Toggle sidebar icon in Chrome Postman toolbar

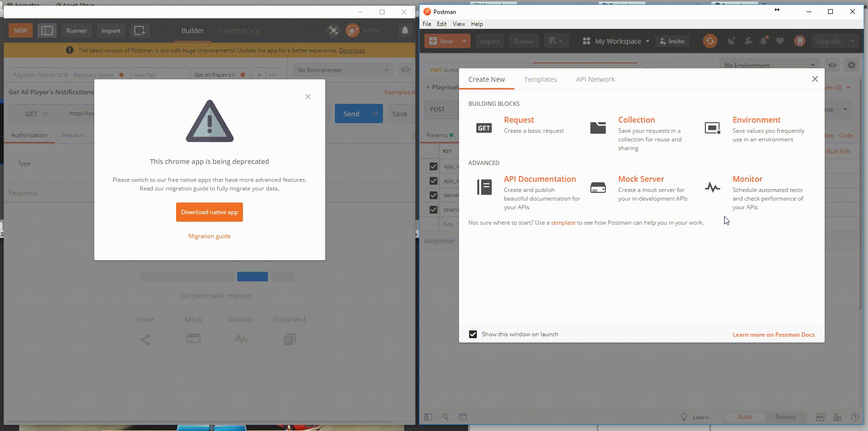click(x=47, y=31)
